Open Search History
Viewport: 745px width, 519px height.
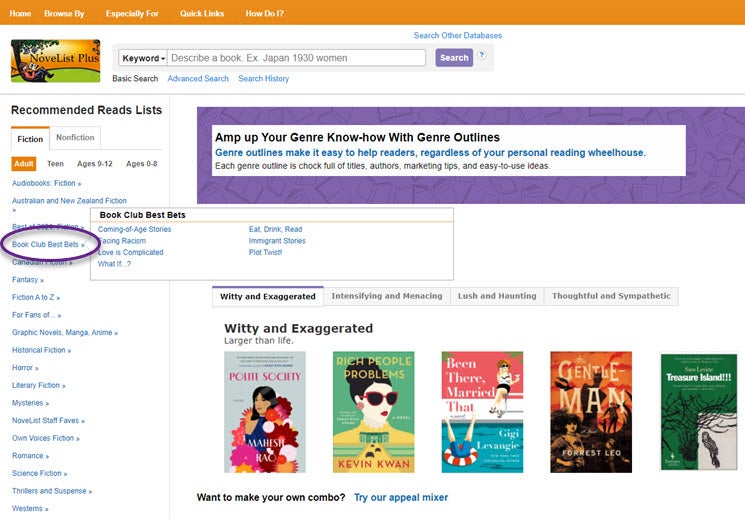[264, 78]
